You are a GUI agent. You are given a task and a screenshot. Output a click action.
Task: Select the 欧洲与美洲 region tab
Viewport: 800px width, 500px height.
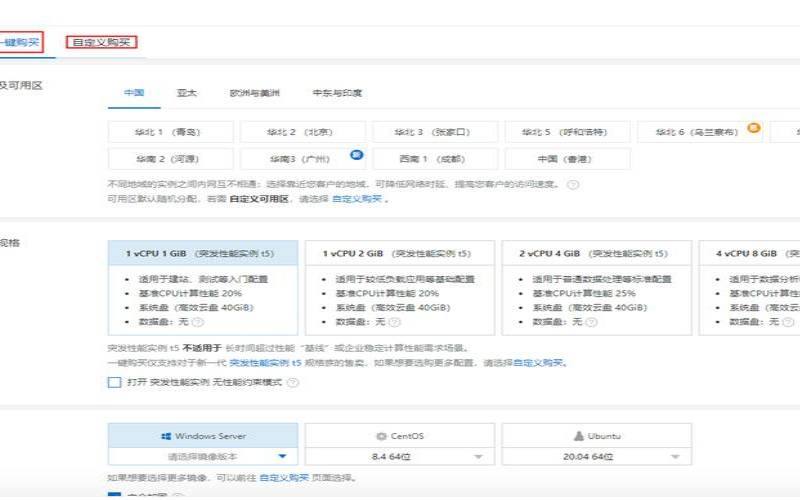pyautogui.click(x=255, y=93)
